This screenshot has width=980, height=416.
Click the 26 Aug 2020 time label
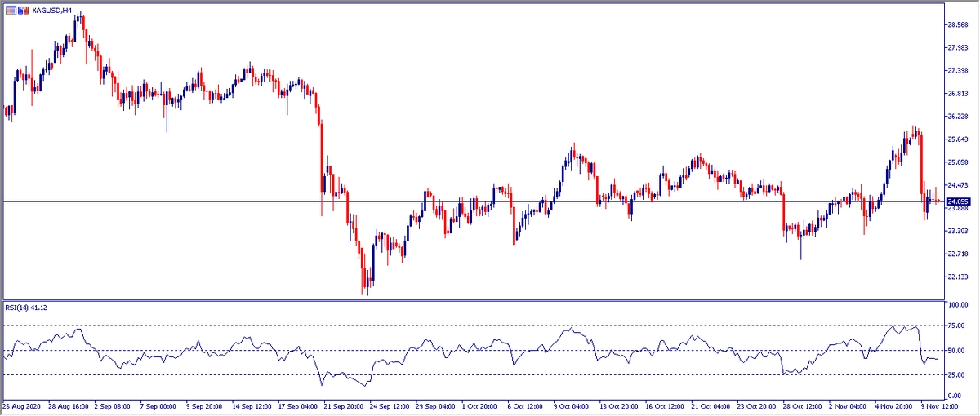pyautogui.click(x=22, y=405)
